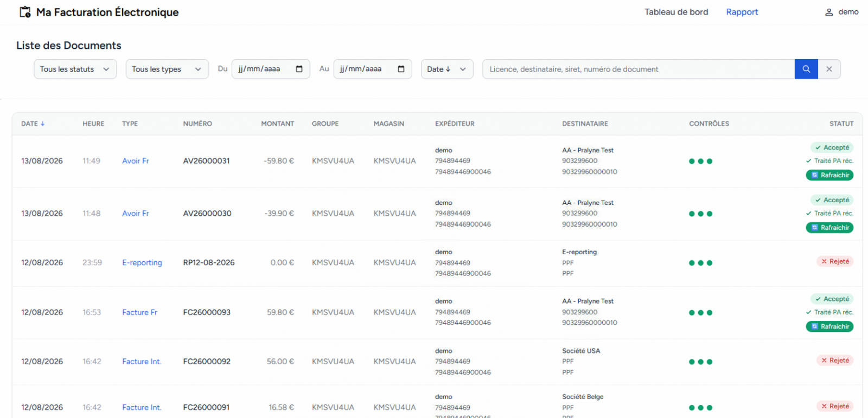
Task: Open the Date sort order dropdown
Action: click(447, 69)
